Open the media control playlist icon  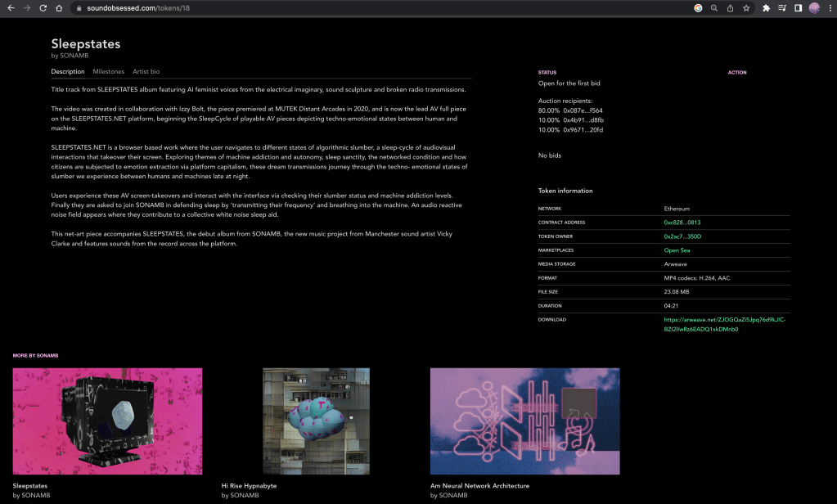782,8
